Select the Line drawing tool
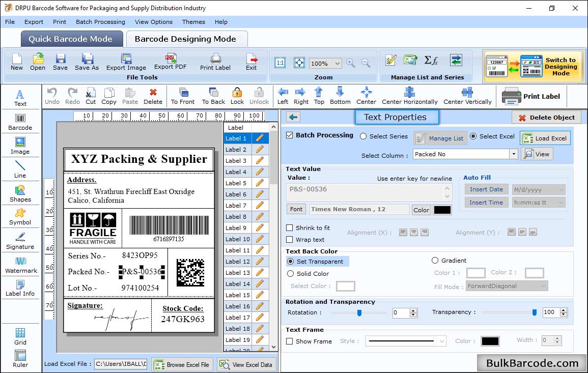Image resolution: width=588 pixels, height=373 pixels. 20,170
